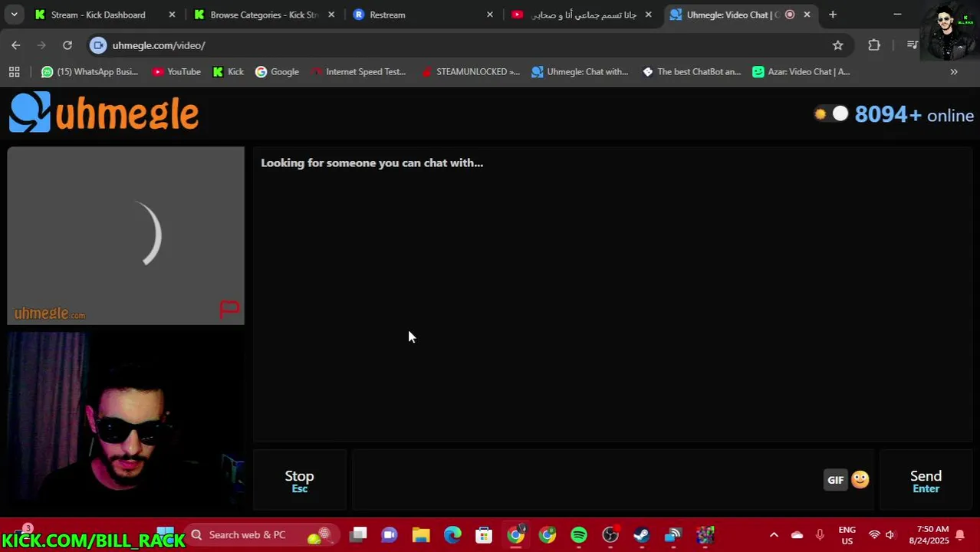Viewport: 980px width, 552px height.
Task: Toggle the dark/light theme switch
Action: click(x=831, y=114)
